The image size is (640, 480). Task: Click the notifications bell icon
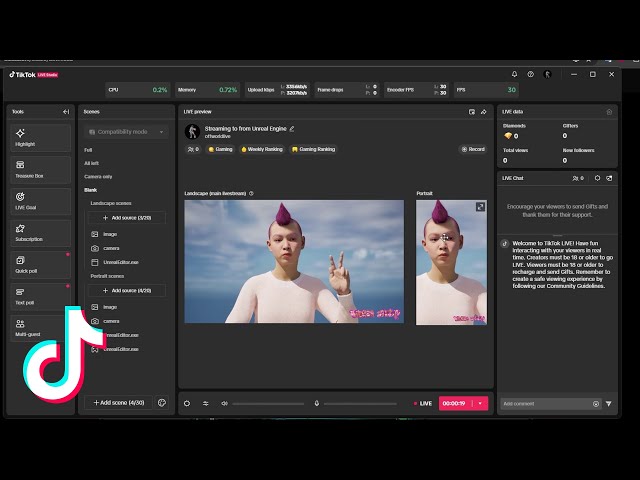click(514, 74)
